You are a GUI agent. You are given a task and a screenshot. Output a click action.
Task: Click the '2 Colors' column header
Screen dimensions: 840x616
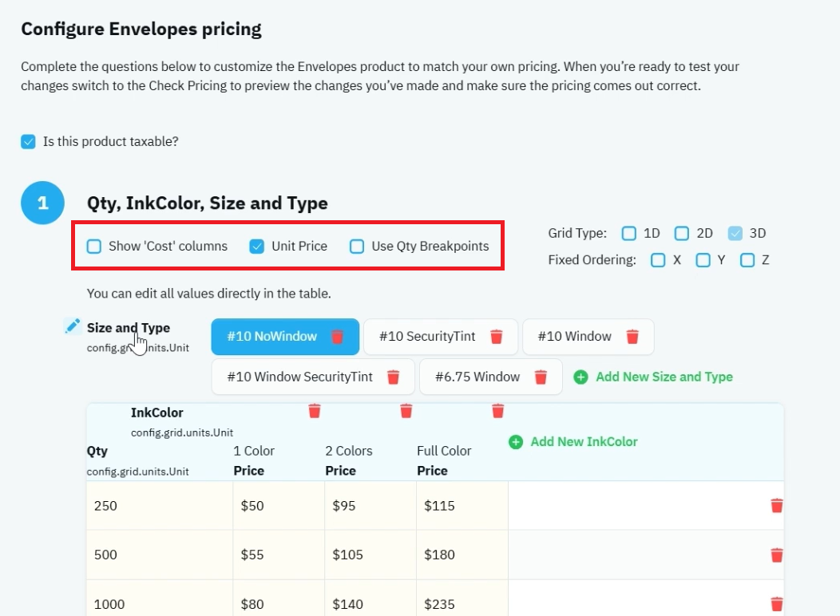[x=349, y=451]
